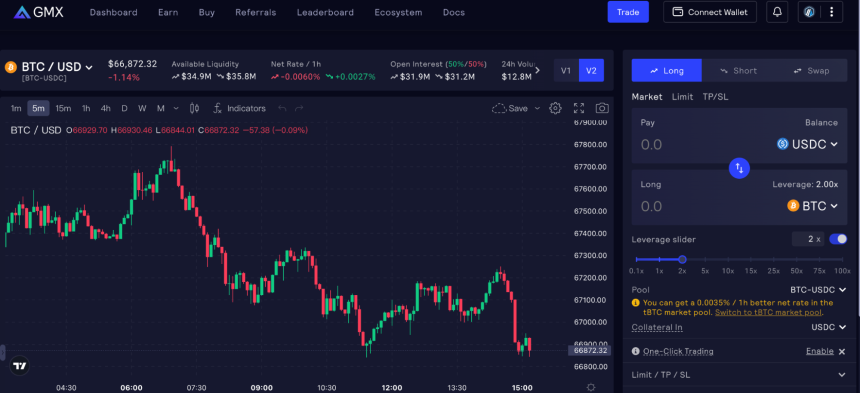
Task: Select the 15m timeframe
Action: click(x=63, y=109)
